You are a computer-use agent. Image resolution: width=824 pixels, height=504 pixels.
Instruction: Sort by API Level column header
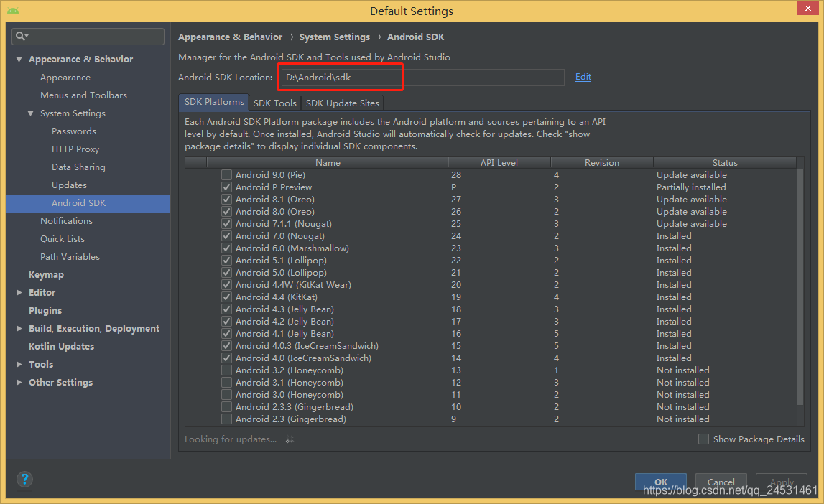[499, 163]
